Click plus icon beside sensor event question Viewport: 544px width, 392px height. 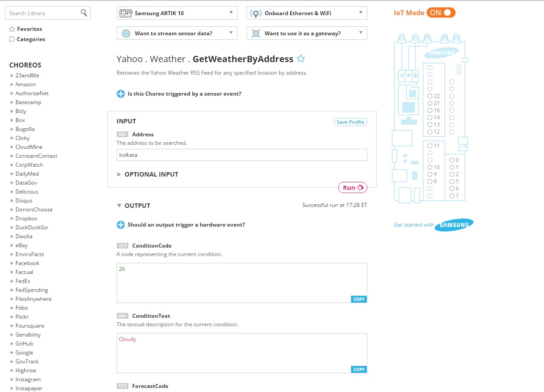121,94
